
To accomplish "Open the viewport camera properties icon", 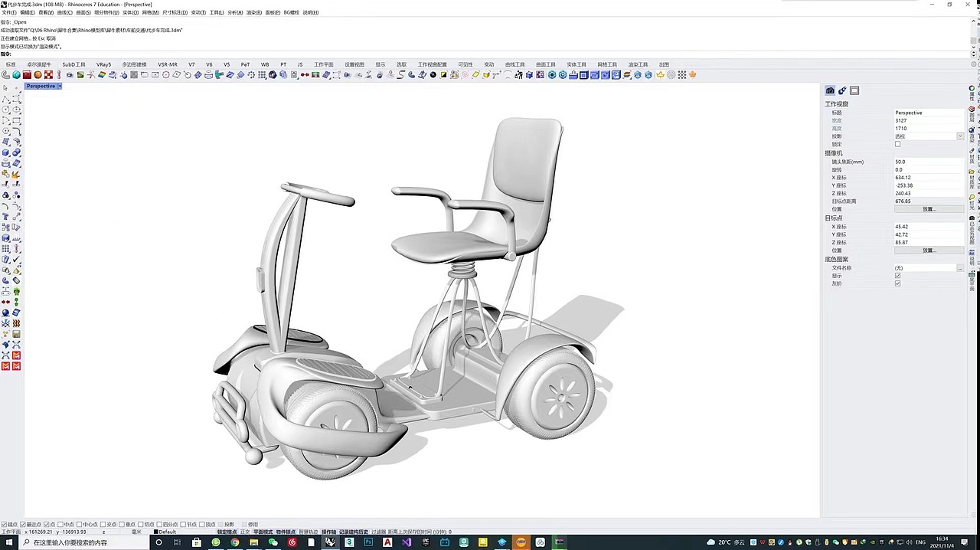I will point(830,90).
